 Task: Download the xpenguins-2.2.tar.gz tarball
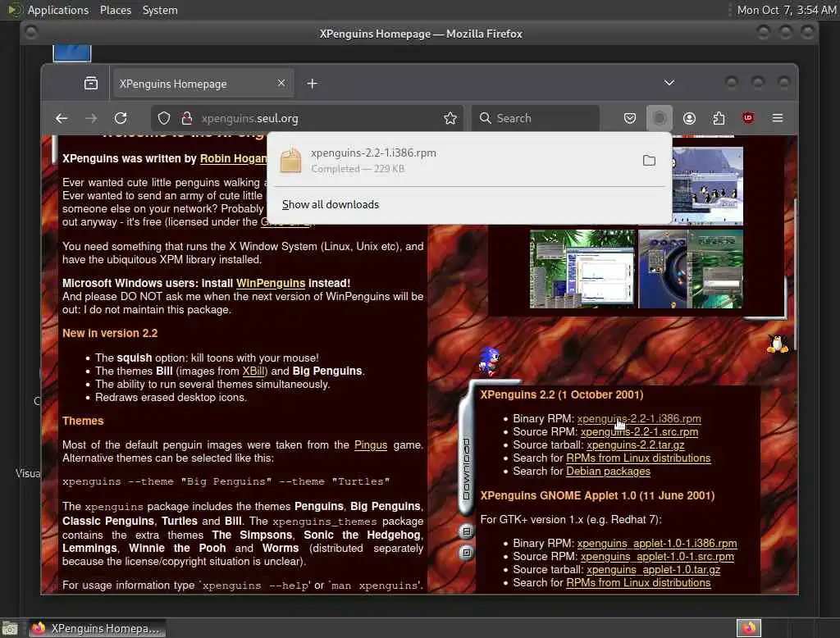pos(636,444)
